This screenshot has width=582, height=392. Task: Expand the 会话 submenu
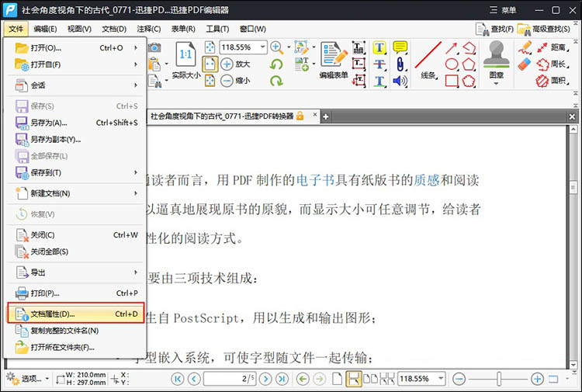[x=76, y=85]
